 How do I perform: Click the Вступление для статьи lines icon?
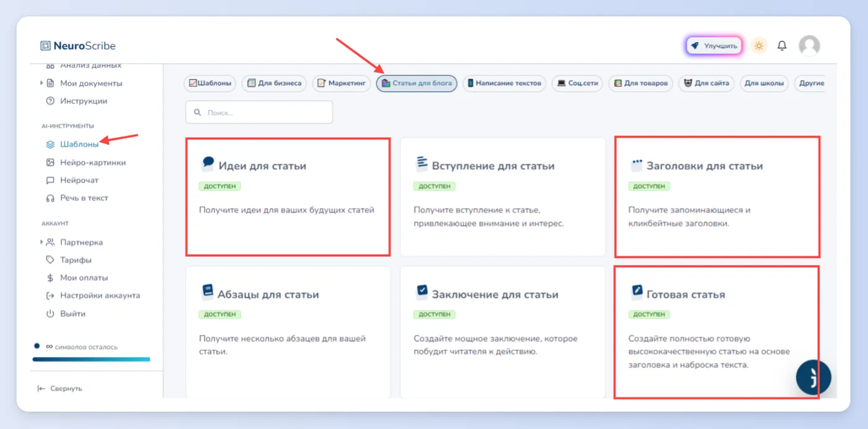click(422, 164)
